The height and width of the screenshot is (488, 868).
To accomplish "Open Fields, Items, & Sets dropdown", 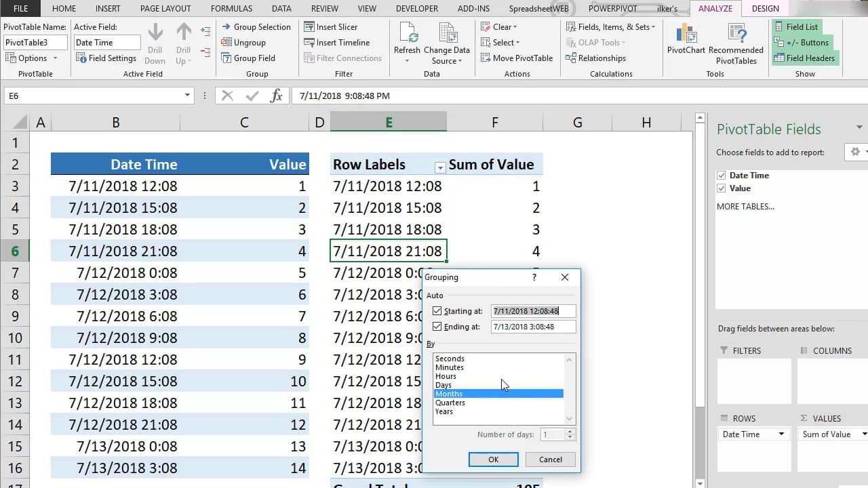I will coord(611,27).
